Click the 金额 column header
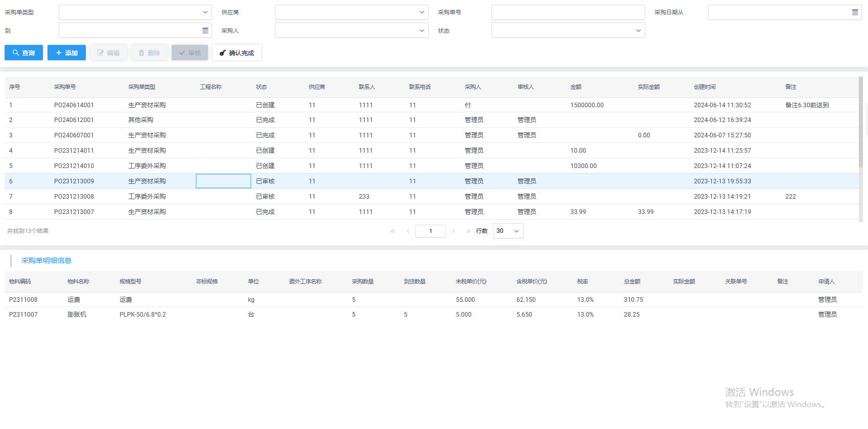The width and height of the screenshot is (868, 429). pyautogui.click(x=576, y=87)
